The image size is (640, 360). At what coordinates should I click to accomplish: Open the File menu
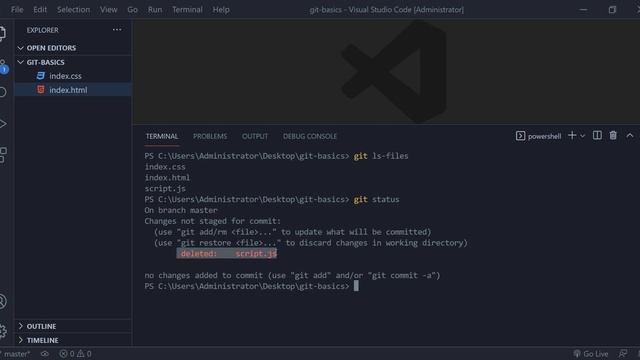point(17,9)
